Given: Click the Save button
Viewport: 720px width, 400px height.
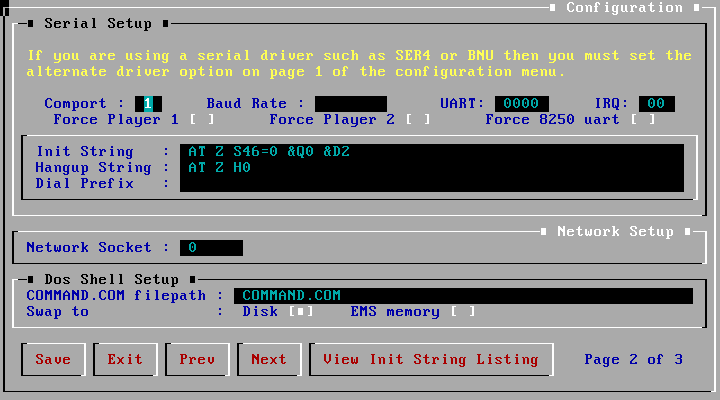Looking at the screenshot, I should (53, 359).
